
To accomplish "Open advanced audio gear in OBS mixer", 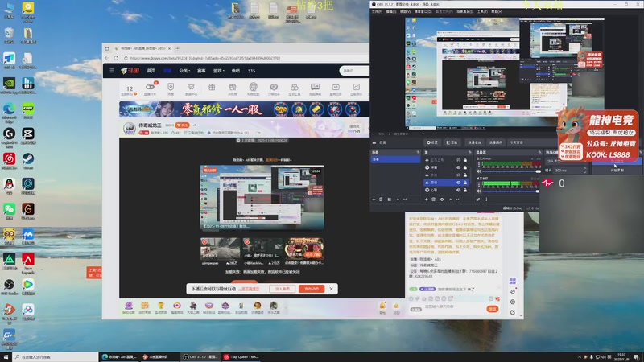I will tap(478, 200).
